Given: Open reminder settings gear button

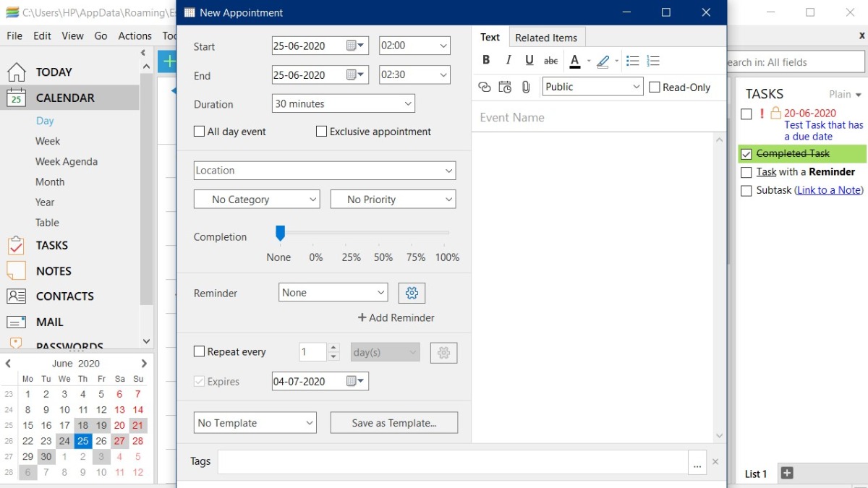Looking at the screenshot, I should tap(412, 293).
